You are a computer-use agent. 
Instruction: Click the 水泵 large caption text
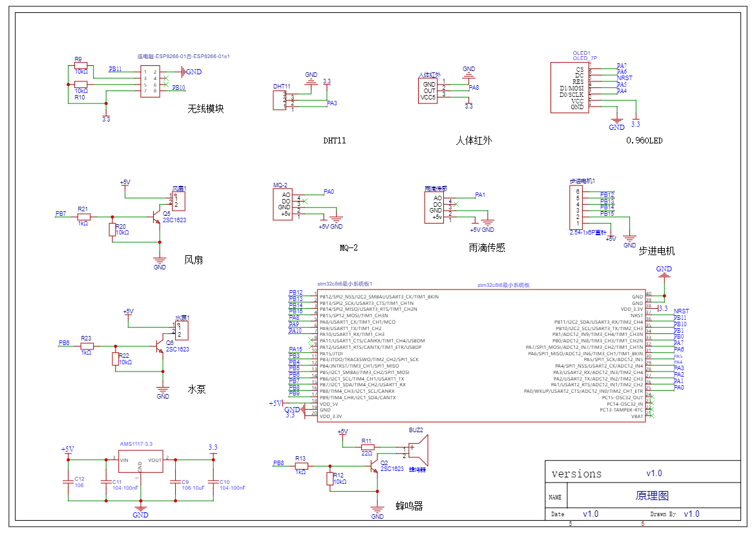[196, 390]
